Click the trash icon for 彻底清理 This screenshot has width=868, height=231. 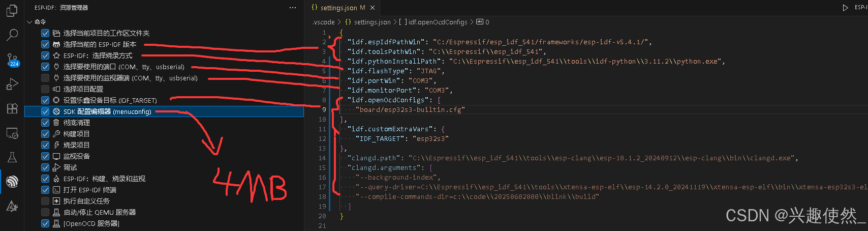pos(56,123)
